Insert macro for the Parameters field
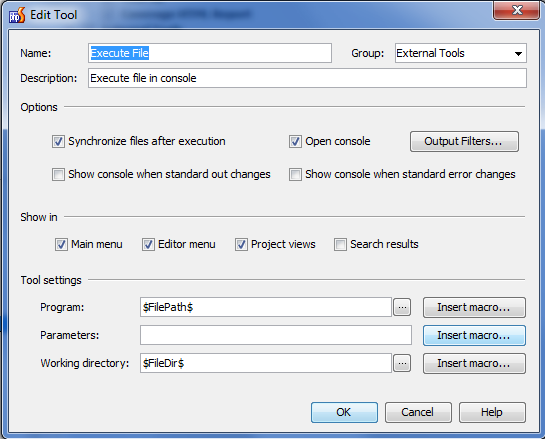545x439 pixels. click(474, 335)
